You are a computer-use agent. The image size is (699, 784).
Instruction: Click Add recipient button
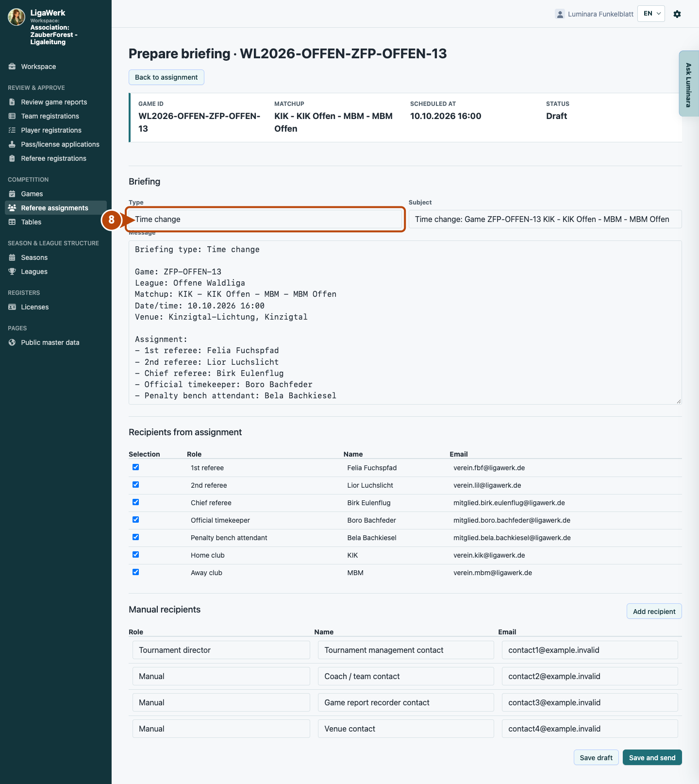pyautogui.click(x=654, y=612)
